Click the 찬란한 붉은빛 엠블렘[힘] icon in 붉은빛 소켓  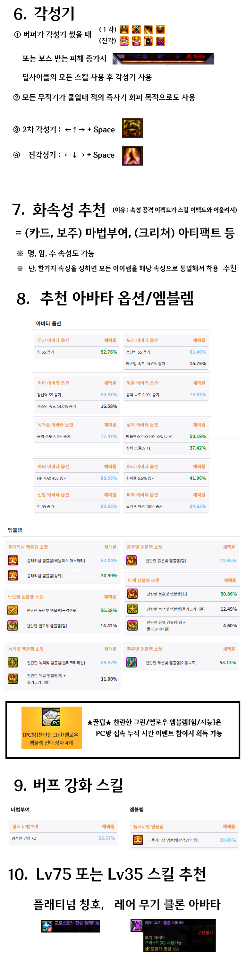(x=131, y=560)
